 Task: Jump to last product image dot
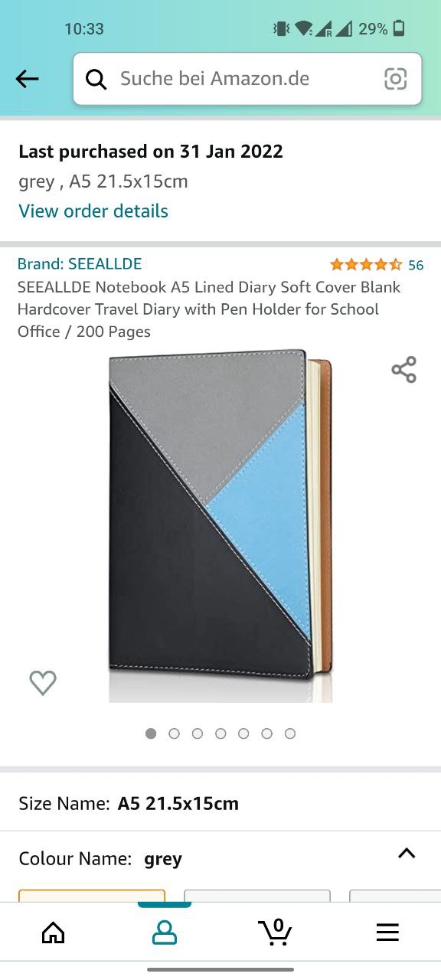tap(290, 733)
